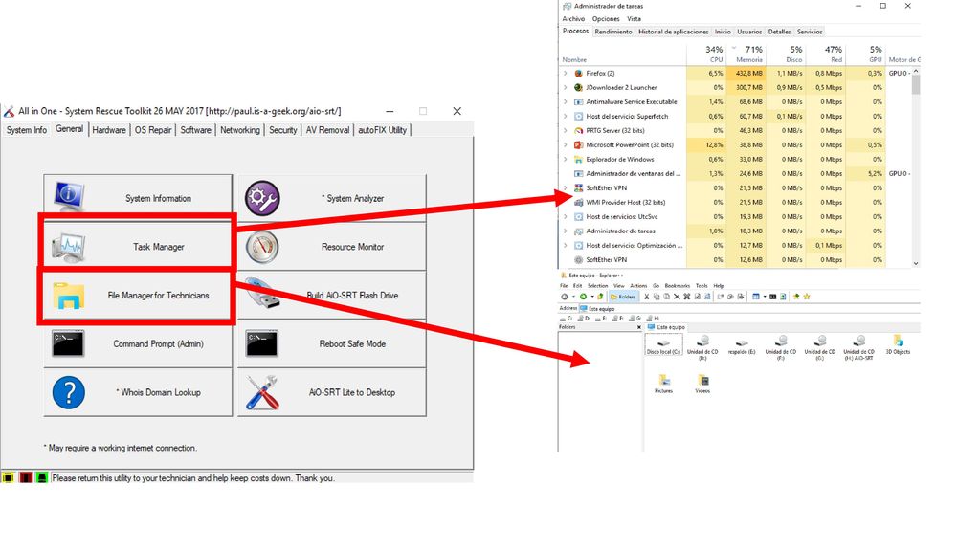The width and height of the screenshot is (980, 551).
Task: Click Reboot Safe Mode button
Action: [x=332, y=343]
